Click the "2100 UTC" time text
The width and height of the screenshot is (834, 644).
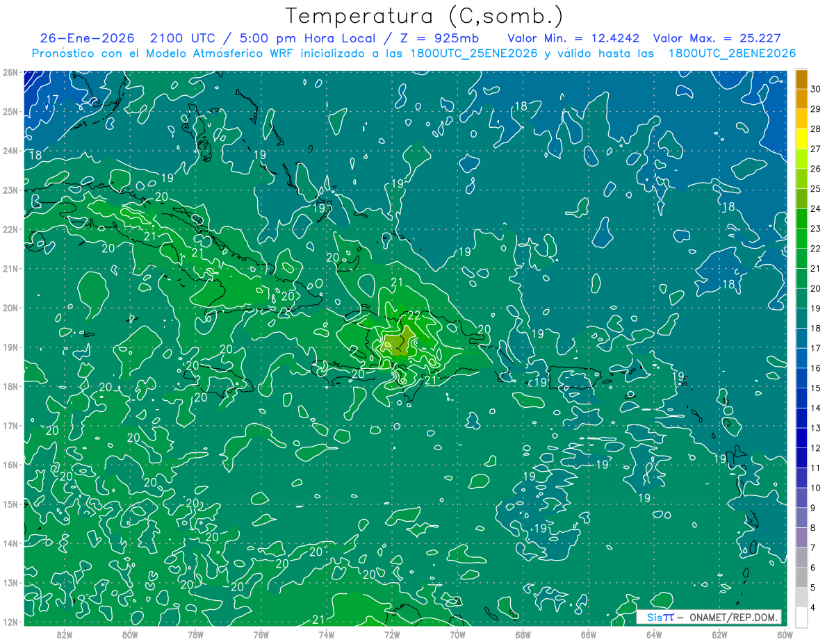point(183,38)
